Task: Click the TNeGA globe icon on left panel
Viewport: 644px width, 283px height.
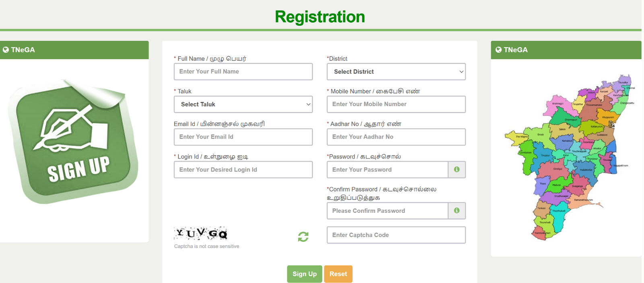Action: (6, 50)
